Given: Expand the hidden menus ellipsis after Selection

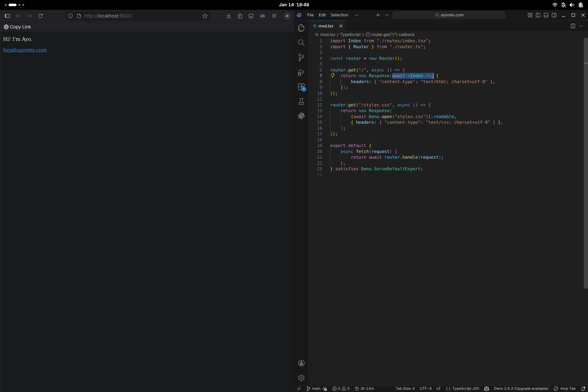Looking at the screenshot, I should [x=356, y=15].
